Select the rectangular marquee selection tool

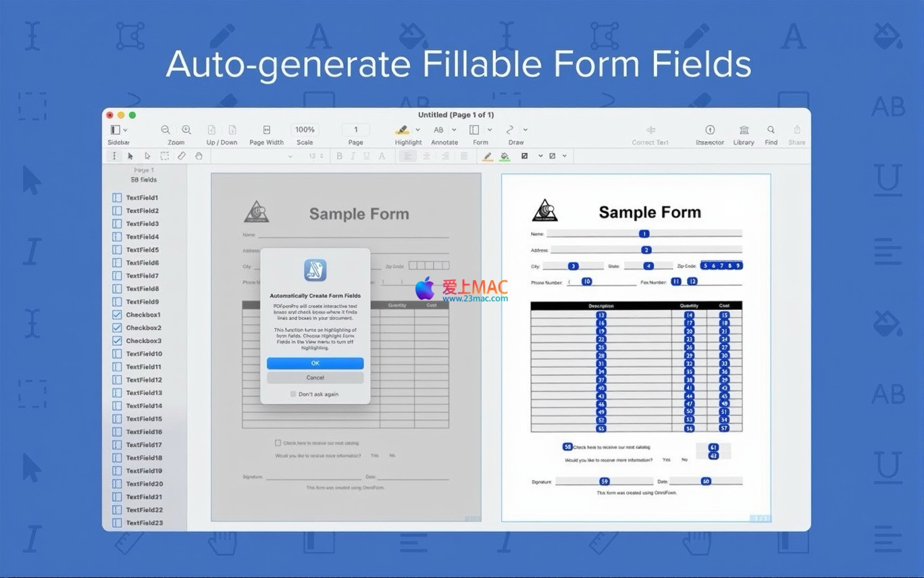164,156
